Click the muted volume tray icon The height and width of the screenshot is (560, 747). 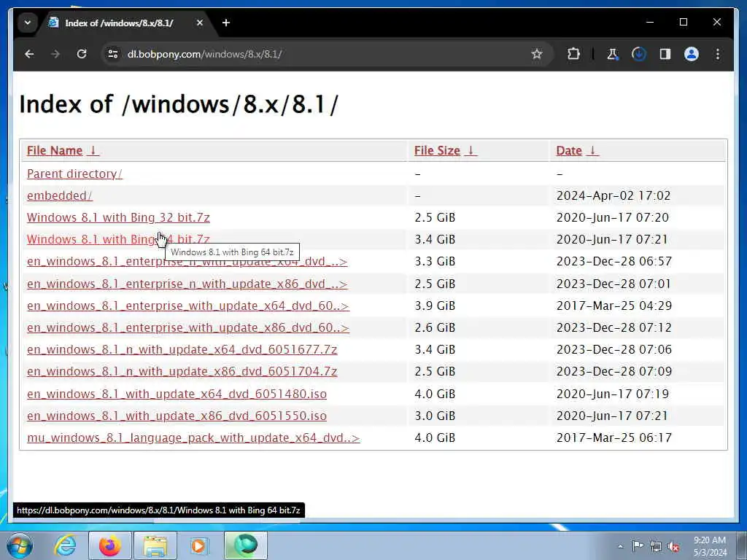tap(673, 547)
